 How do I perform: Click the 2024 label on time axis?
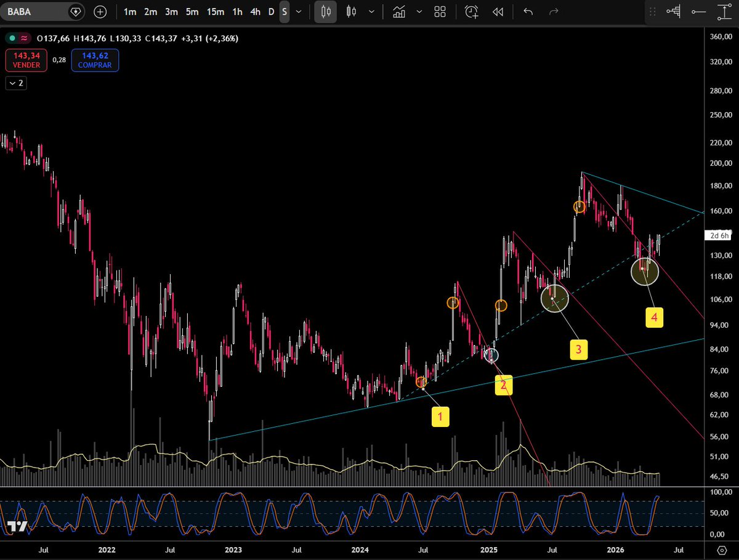coord(360,549)
